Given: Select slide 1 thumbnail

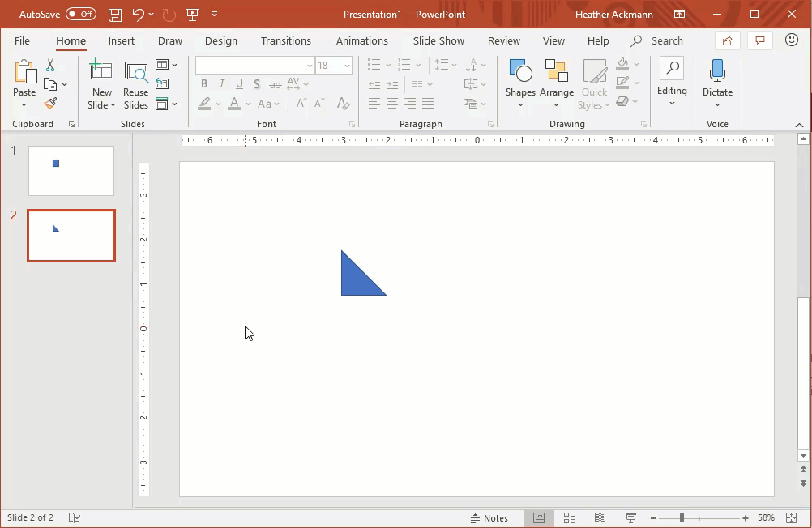Looking at the screenshot, I should click(x=71, y=170).
